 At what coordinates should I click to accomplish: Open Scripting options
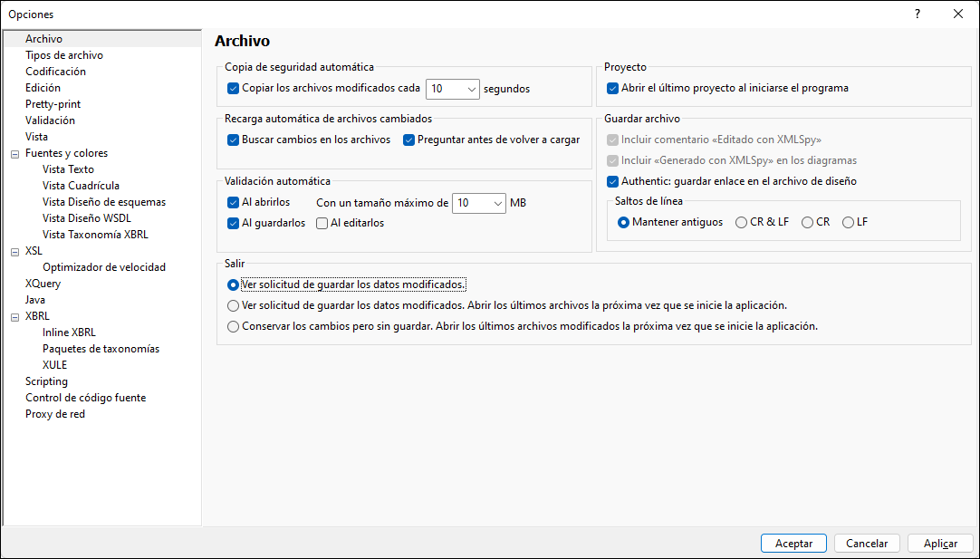click(46, 381)
